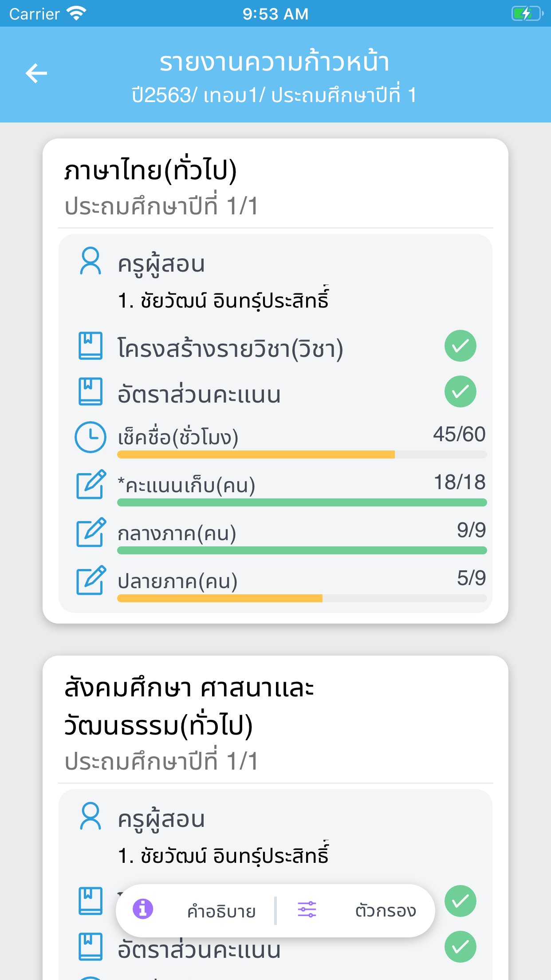This screenshot has width=551, height=980.
Task: Select the ภาษาไทย(ทั่วไป) subject card title
Action: click(x=151, y=171)
